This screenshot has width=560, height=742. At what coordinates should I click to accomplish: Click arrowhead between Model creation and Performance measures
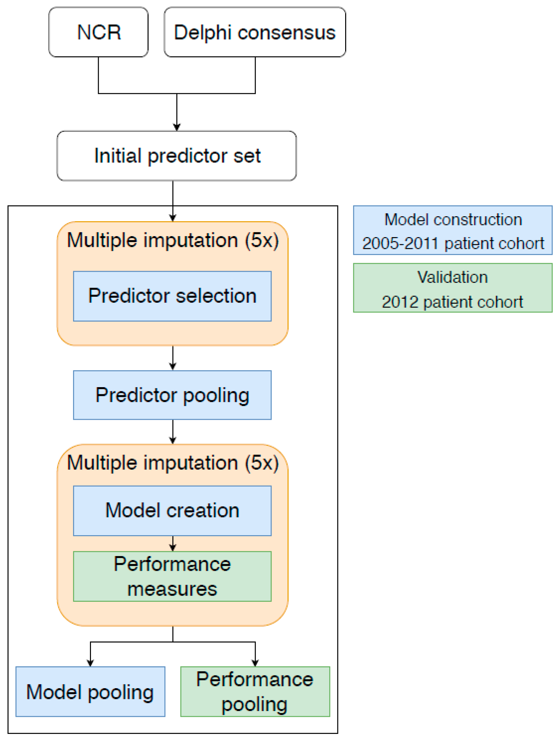[x=173, y=548]
